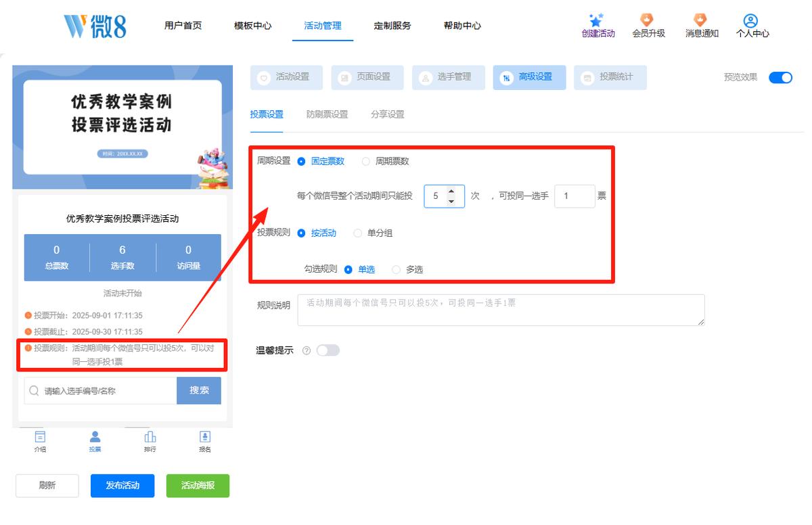Image resolution: width=812 pixels, height=525 pixels.
Task: Click the 会员升级 badge icon
Action: pyautogui.click(x=648, y=20)
